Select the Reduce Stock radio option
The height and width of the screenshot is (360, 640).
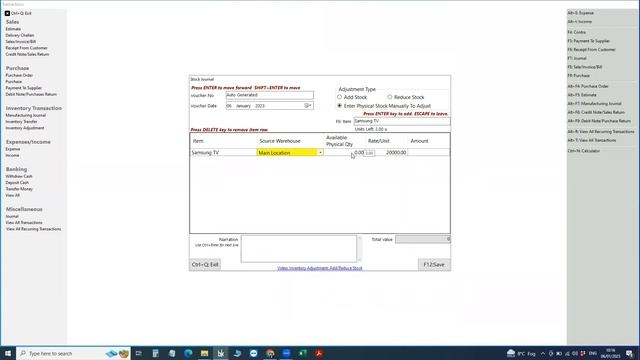[390, 97]
